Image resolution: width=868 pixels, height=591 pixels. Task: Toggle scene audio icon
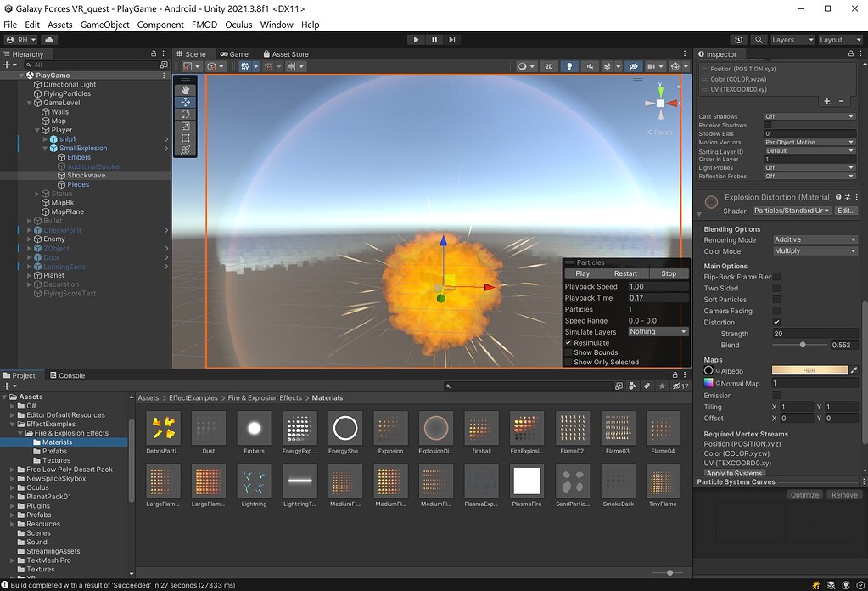tap(590, 66)
